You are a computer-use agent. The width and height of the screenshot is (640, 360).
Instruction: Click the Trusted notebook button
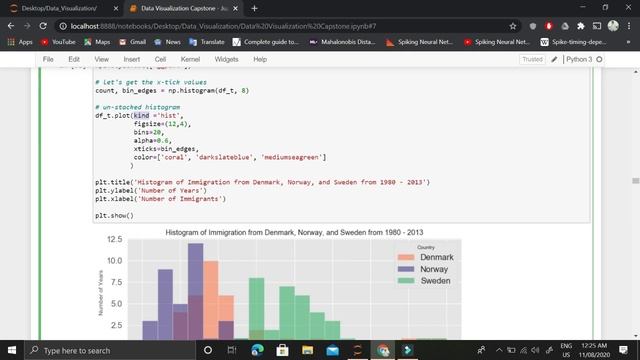coord(532,59)
